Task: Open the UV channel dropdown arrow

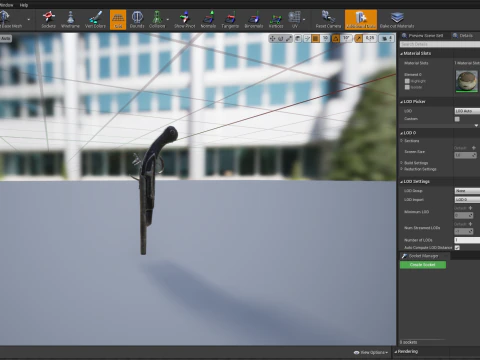Action: pos(304,20)
